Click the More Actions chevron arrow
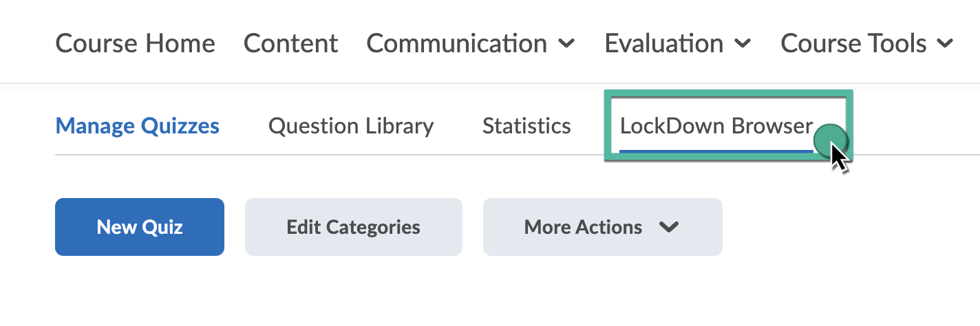980x326 pixels. click(669, 227)
